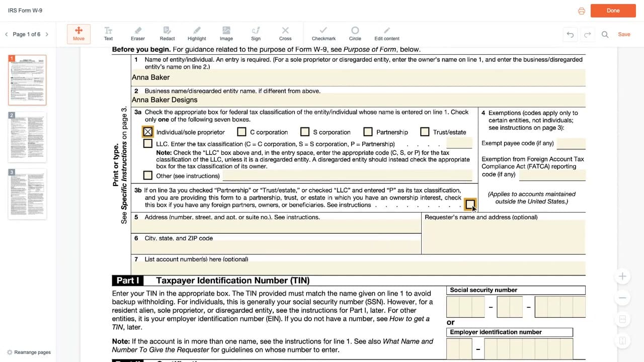Click the List account number(s) field
The width and height of the screenshot is (644, 362).
[358, 268]
